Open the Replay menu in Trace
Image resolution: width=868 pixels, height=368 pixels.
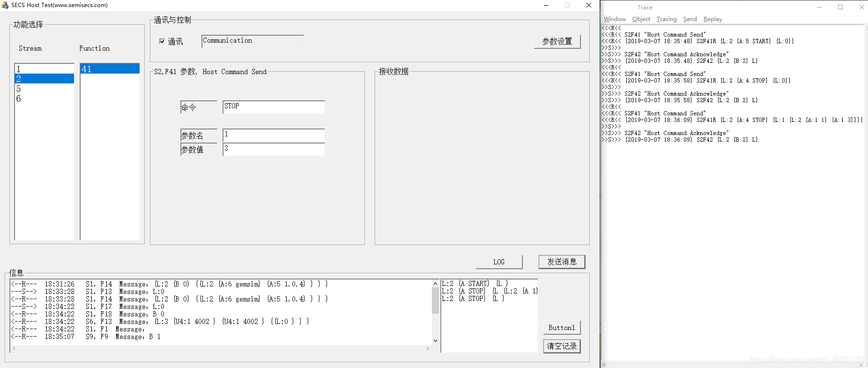pyautogui.click(x=712, y=19)
